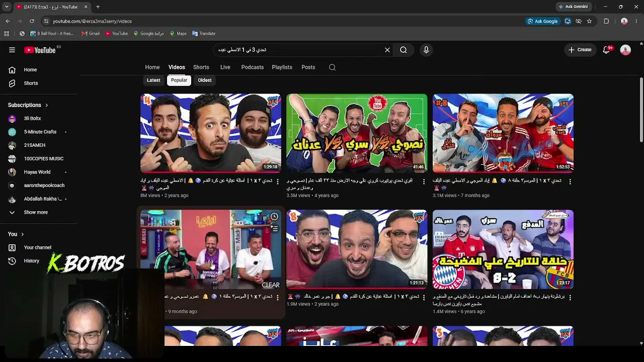Image resolution: width=644 pixels, height=362 pixels.
Task: Open options menu for the 1.9M views video
Action: 424,298
